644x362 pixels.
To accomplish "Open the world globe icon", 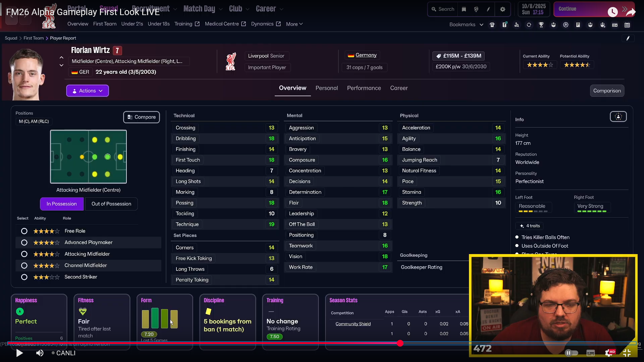I will [x=476, y=9].
